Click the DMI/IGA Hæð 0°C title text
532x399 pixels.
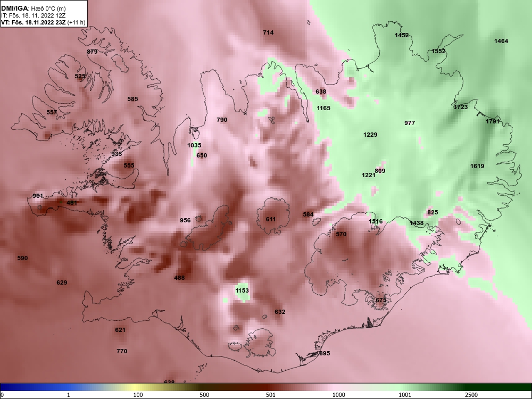33,9
